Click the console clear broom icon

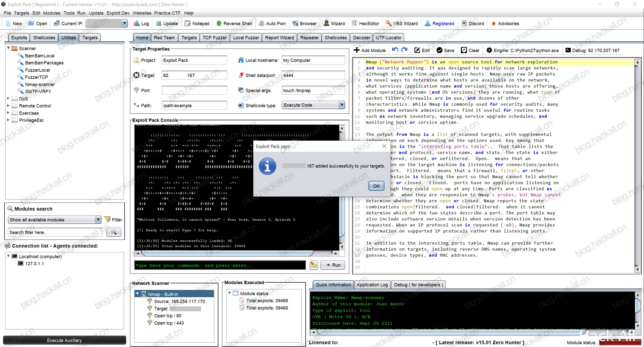pos(314,265)
